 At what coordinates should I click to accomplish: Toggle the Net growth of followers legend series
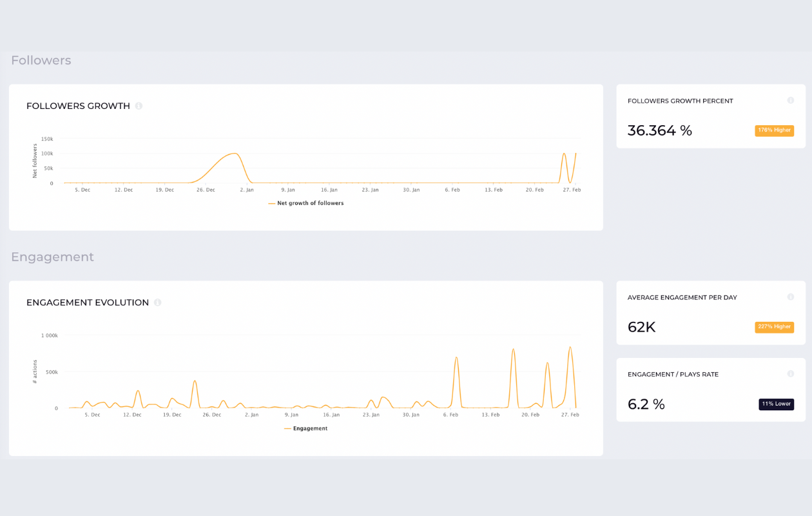(306, 203)
